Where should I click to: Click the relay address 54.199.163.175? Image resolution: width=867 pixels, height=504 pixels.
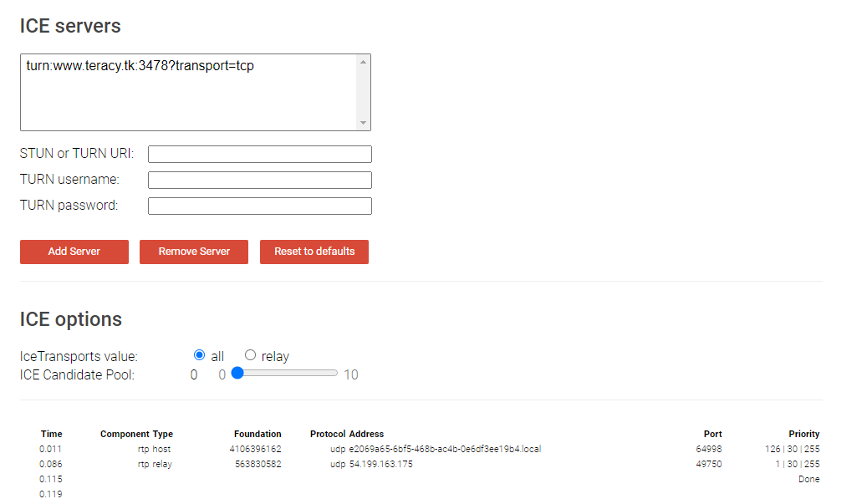tap(381, 464)
